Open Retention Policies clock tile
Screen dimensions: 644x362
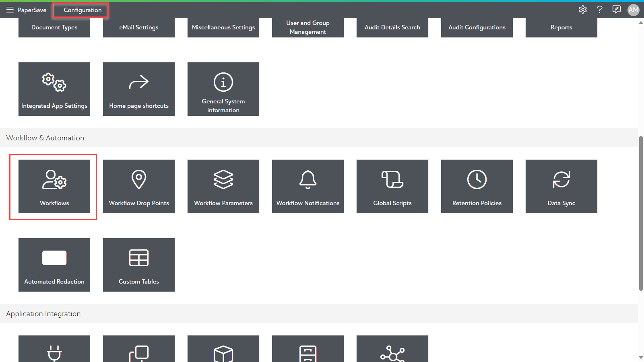pyautogui.click(x=477, y=186)
